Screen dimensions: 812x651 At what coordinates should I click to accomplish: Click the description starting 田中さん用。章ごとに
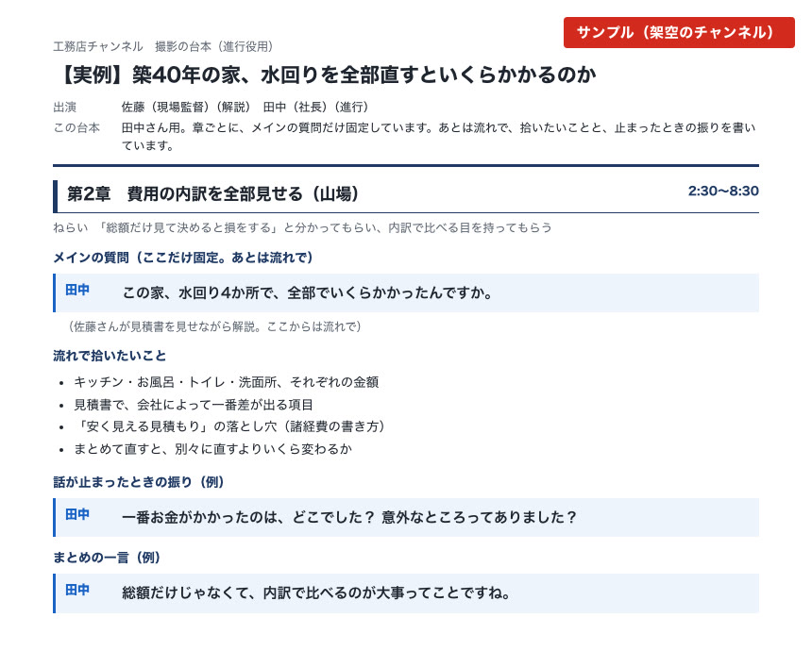pos(439,137)
